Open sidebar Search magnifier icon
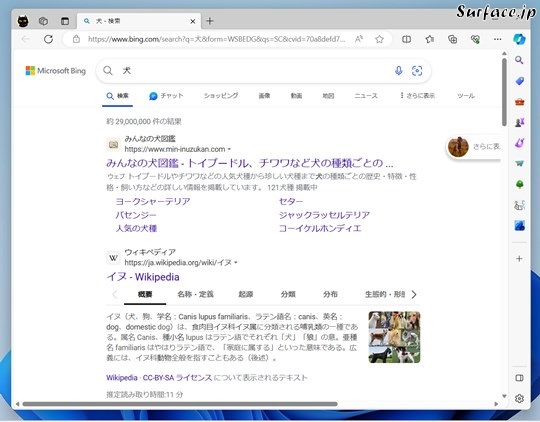This screenshot has height=422, width=540. tap(519, 60)
